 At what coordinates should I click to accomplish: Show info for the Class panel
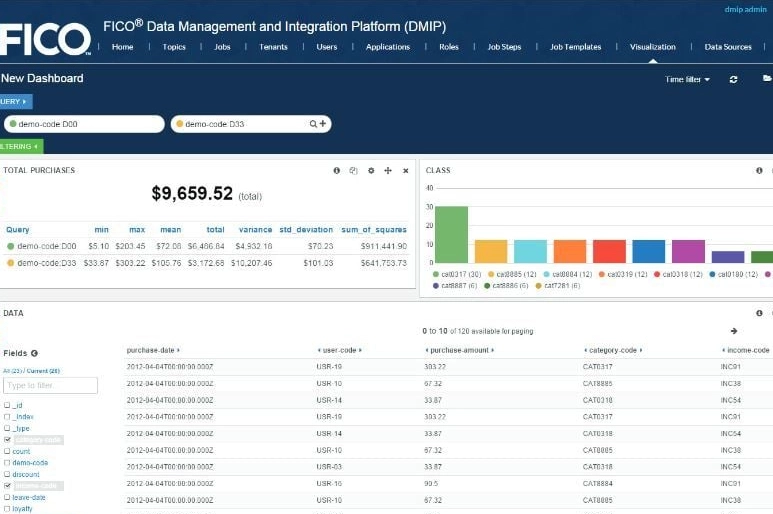[759, 171]
